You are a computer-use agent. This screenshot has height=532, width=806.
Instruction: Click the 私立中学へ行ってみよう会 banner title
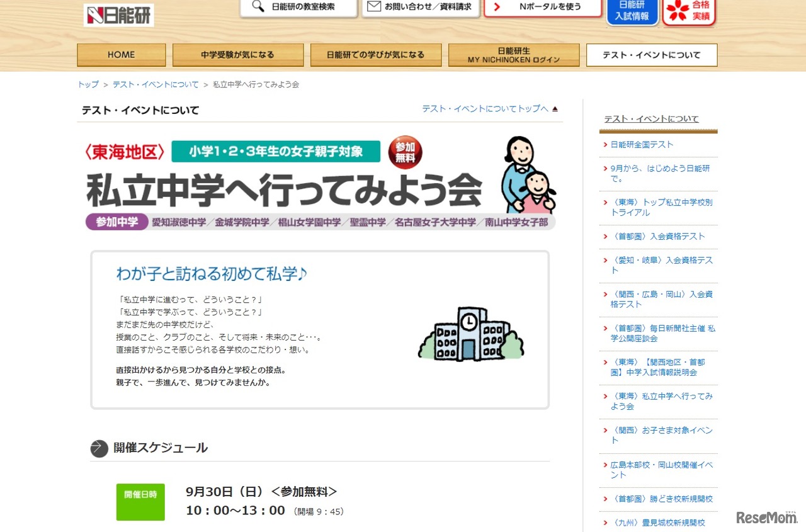[x=283, y=190]
